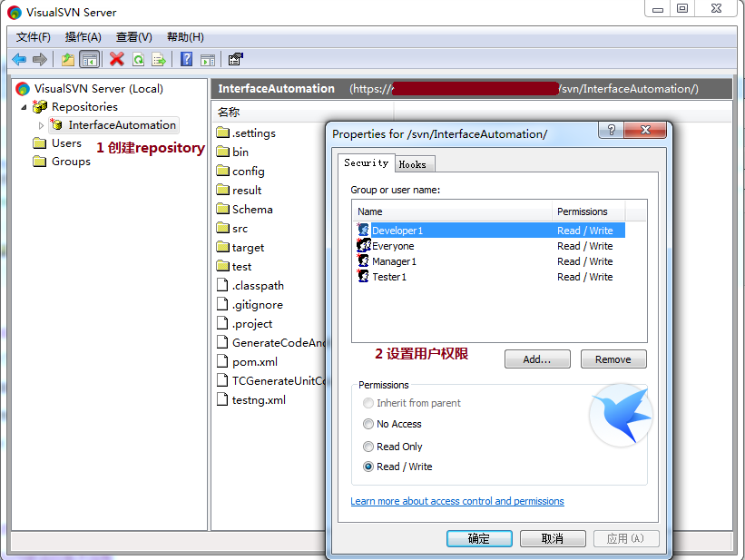Select the .classpath file
This screenshot has width=745, height=560.
pos(250,285)
